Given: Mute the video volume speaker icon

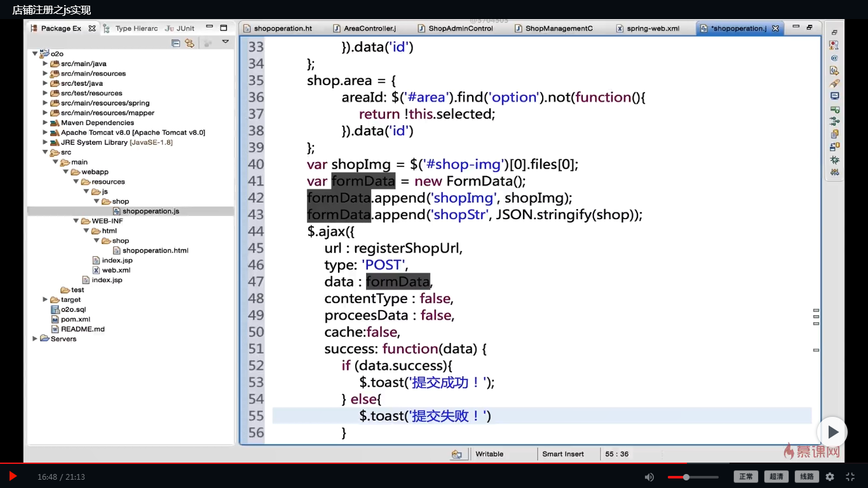Looking at the screenshot, I should click(649, 477).
